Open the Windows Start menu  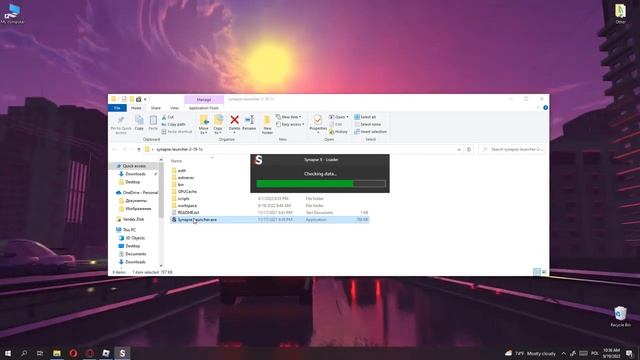coord(8,353)
